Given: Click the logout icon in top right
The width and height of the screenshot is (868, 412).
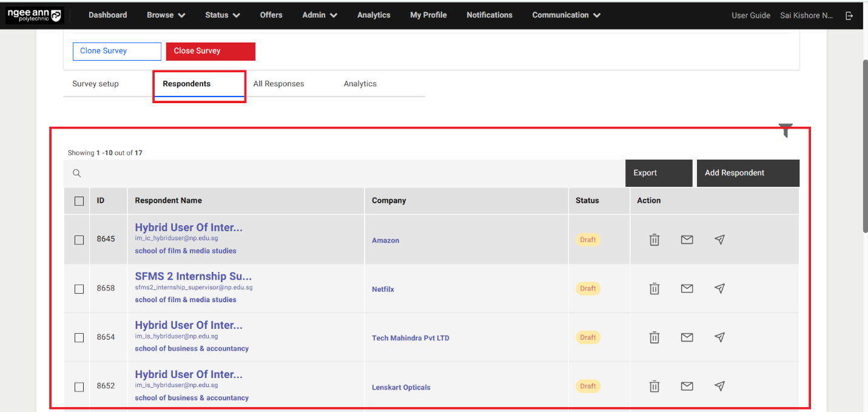Looking at the screenshot, I should (849, 15).
